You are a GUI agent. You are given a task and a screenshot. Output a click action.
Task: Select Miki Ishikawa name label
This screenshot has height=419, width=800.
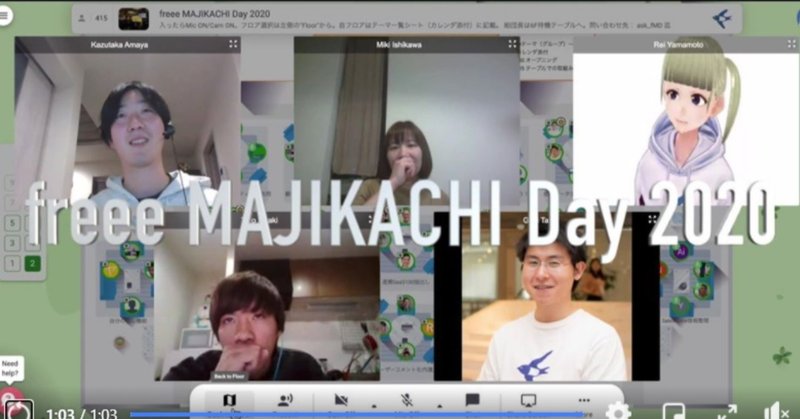398,45
